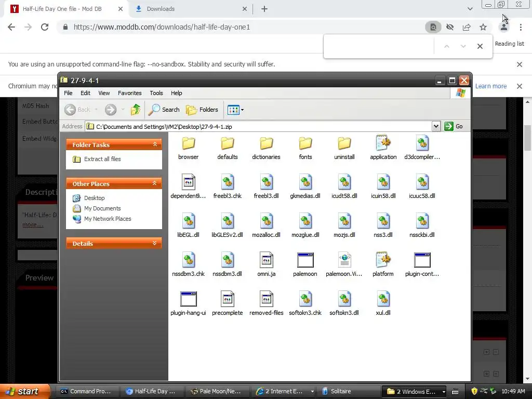This screenshot has height=399, width=532.
Task: Open the Tools menu
Action: [x=156, y=93]
